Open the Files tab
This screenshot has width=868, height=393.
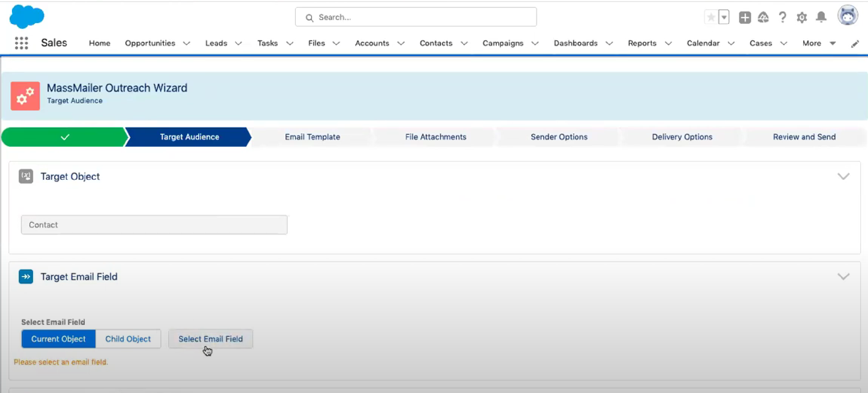[317, 43]
